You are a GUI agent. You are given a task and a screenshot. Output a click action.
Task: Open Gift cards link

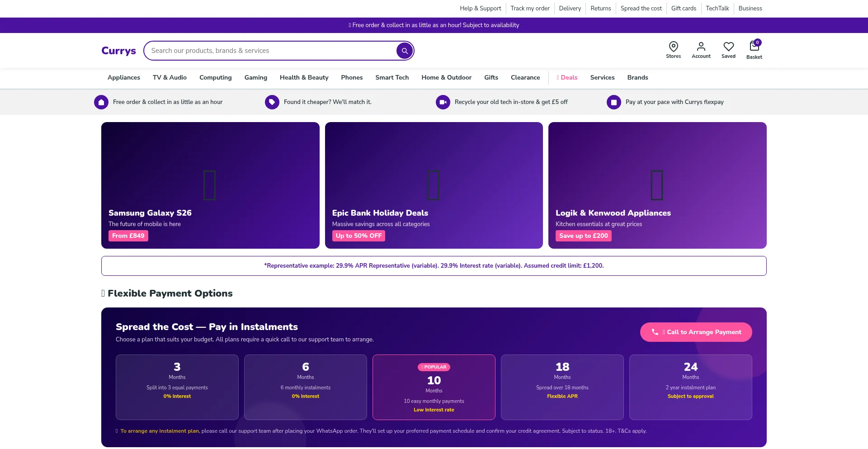684,9
